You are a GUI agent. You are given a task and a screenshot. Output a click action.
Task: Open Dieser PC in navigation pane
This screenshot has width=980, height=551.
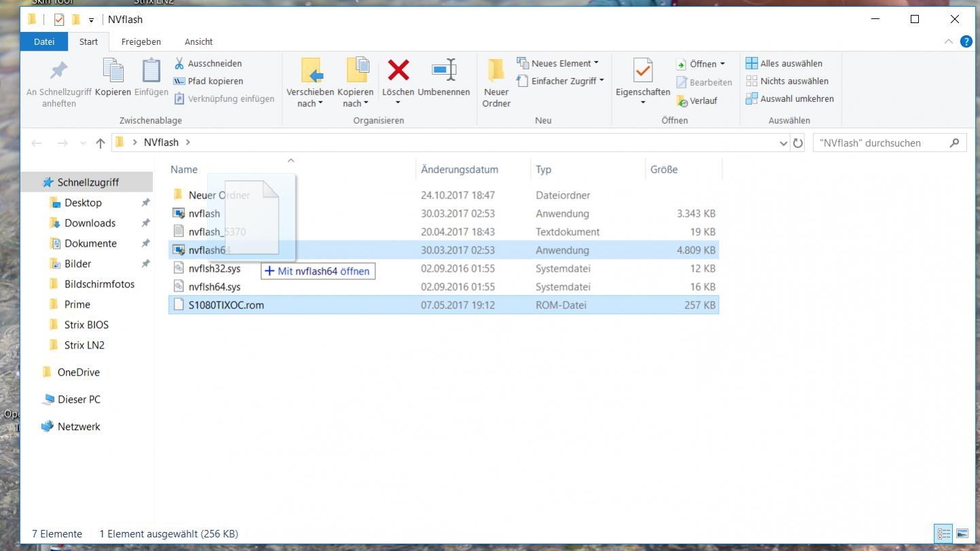click(79, 399)
